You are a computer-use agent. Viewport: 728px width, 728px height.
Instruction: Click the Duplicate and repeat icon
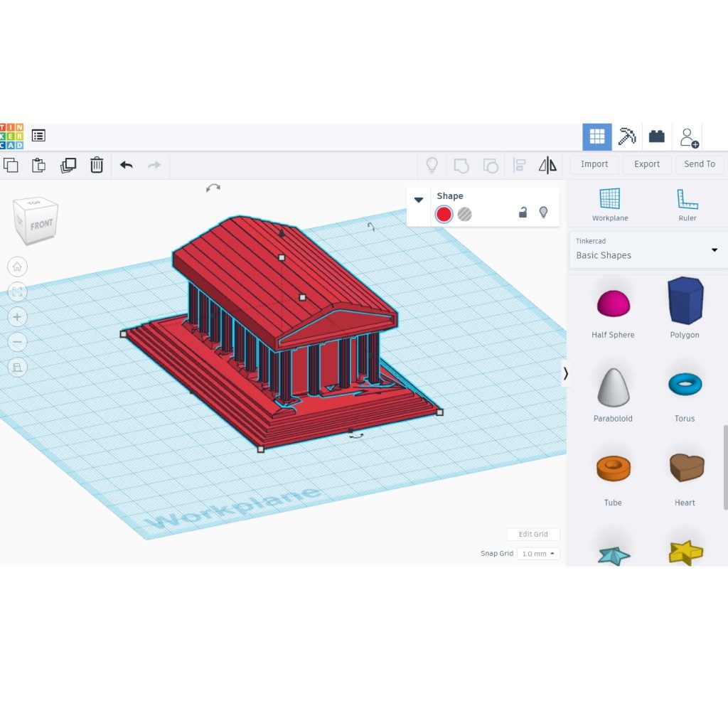tap(68, 165)
